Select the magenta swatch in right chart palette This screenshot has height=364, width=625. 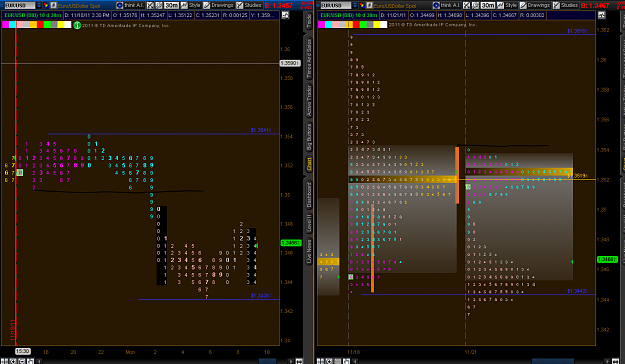coord(321,24)
